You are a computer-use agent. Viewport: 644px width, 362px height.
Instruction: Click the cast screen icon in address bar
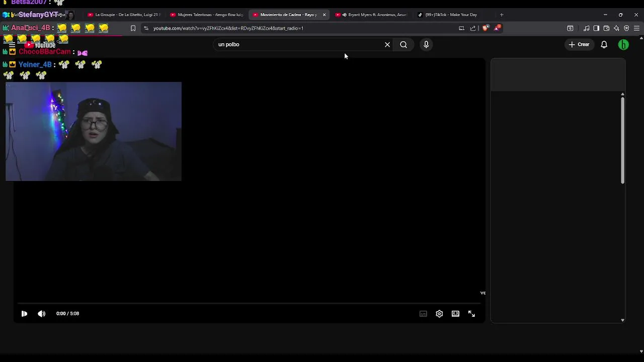pos(461,28)
